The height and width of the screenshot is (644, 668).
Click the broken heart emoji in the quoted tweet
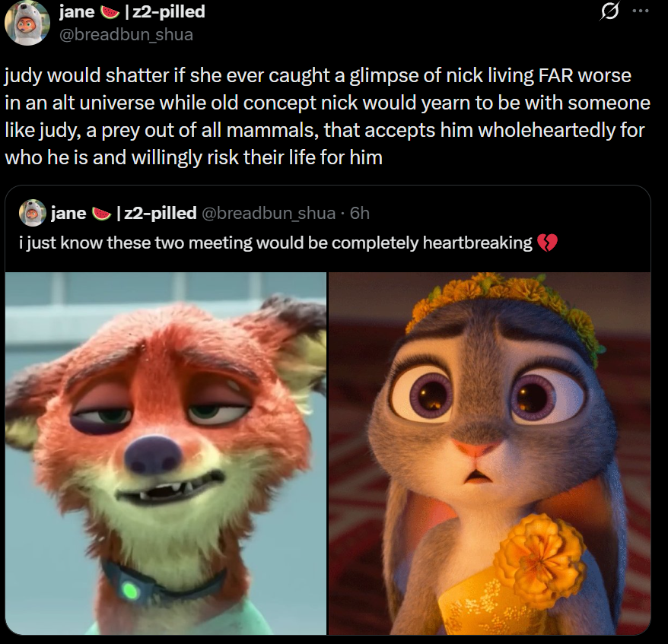547,243
